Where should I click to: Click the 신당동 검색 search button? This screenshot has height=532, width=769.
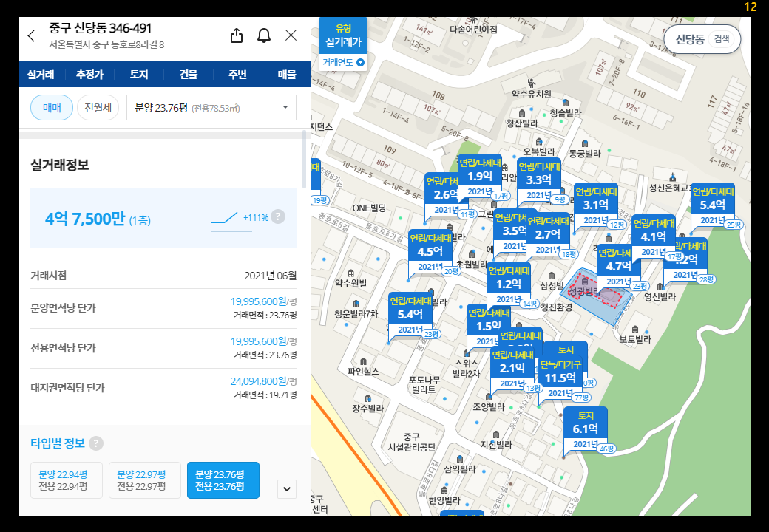[702, 39]
